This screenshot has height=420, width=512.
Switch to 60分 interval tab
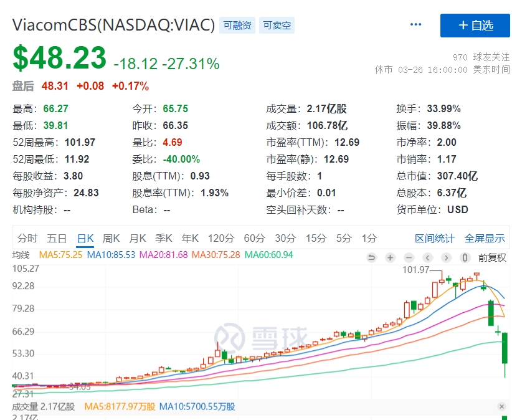(x=254, y=238)
